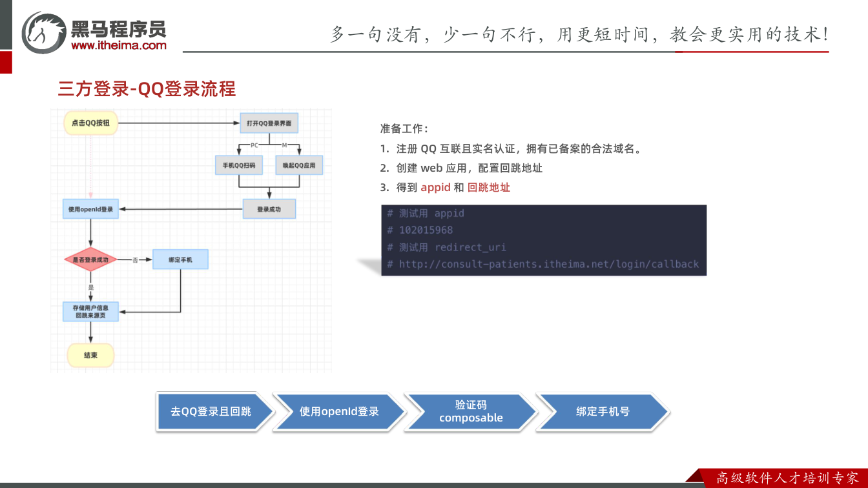Select the 准备工作 heading text
This screenshot has width=868, height=488.
(x=404, y=128)
